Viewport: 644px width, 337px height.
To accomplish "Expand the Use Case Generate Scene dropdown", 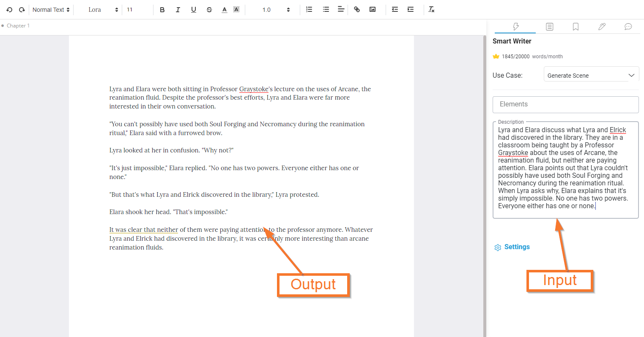I will (591, 75).
